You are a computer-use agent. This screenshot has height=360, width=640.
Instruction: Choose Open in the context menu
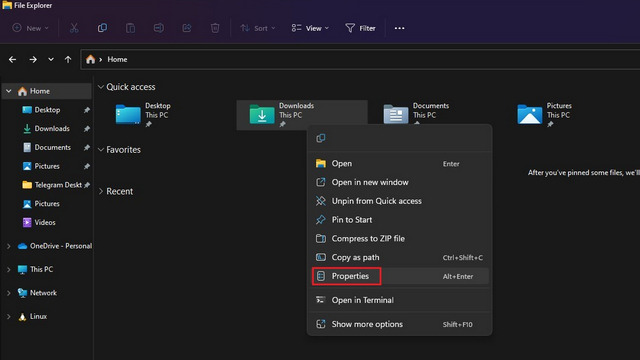(400, 164)
